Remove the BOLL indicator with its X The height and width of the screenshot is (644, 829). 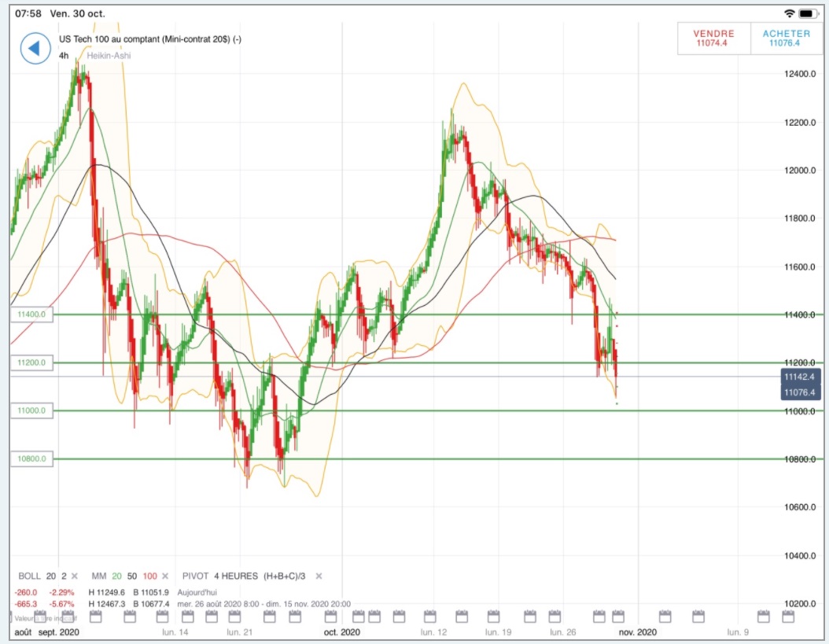coord(75,576)
